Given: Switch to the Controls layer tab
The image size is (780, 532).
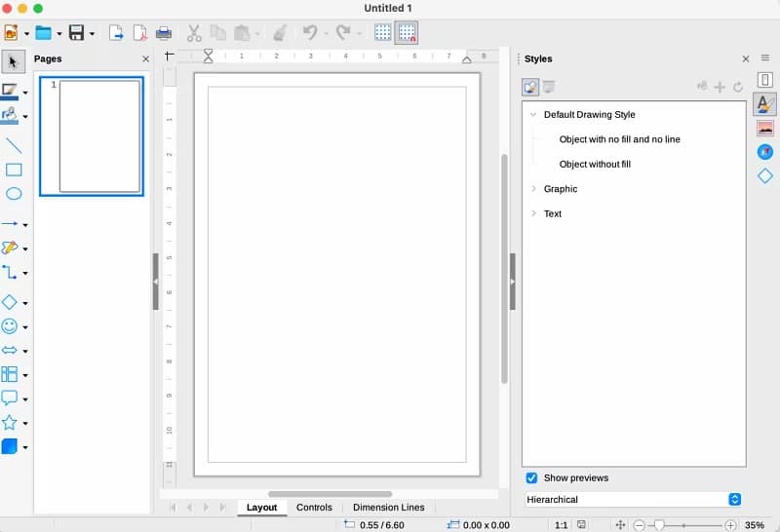Looking at the screenshot, I should tap(314, 507).
